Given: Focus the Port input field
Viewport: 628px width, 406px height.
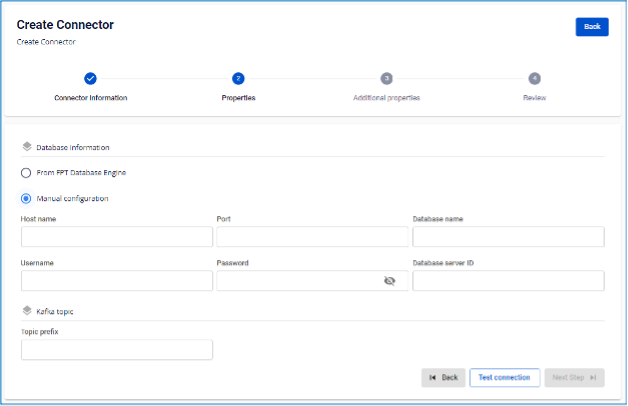Looking at the screenshot, I should pyautogui.click(x=312, y=237).
